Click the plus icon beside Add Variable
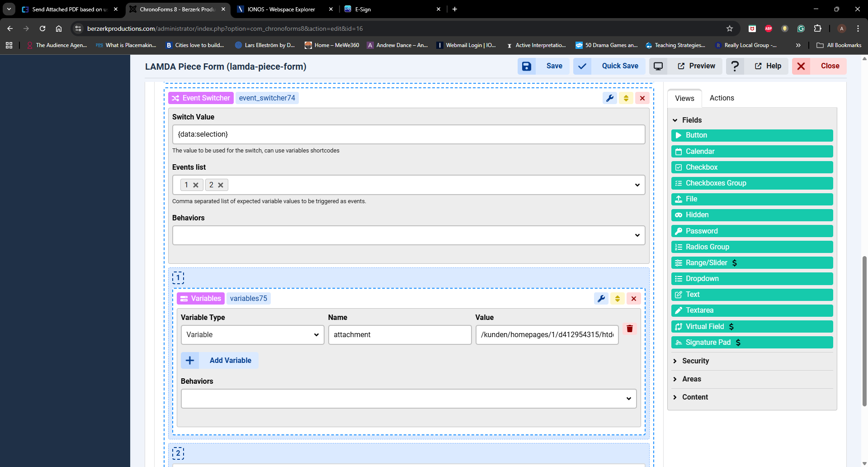The height and width of the screenshot is (467, 868). [x=190, y=360]
